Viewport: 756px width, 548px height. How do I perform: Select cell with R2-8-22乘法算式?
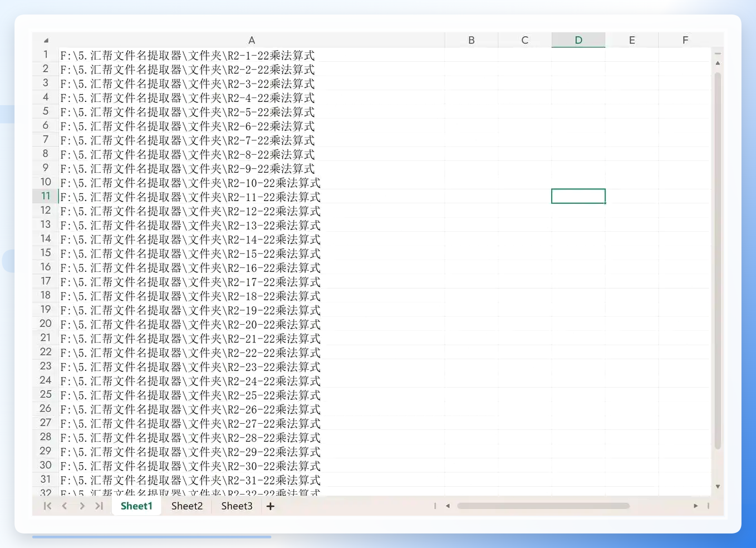click(x=252, y=154)
